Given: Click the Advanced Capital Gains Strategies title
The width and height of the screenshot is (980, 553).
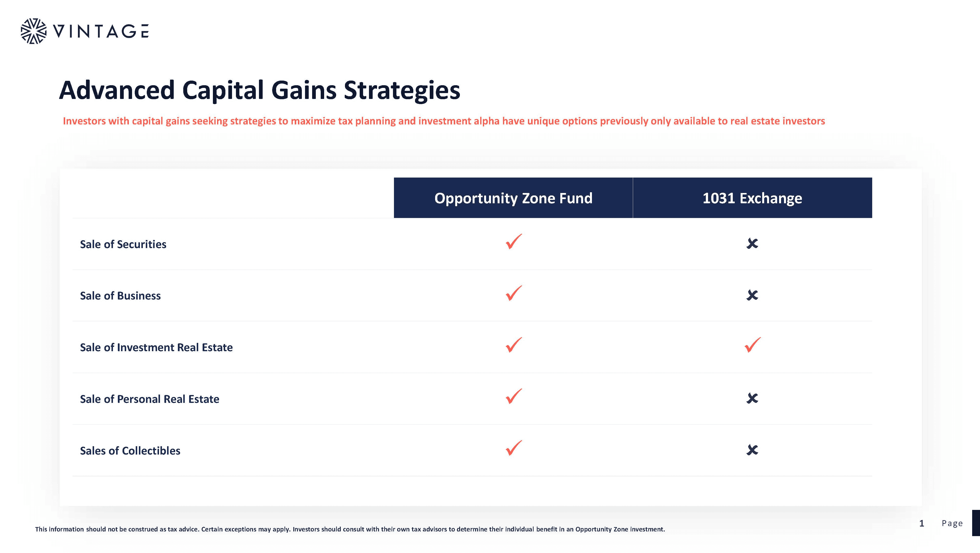Looking at the screenshot, I should [260, 91].
